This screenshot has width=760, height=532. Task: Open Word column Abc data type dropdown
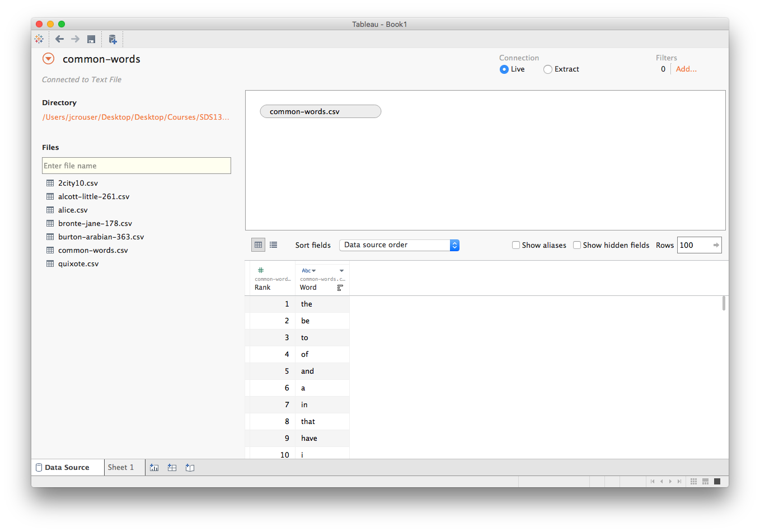tap(309, 271)
